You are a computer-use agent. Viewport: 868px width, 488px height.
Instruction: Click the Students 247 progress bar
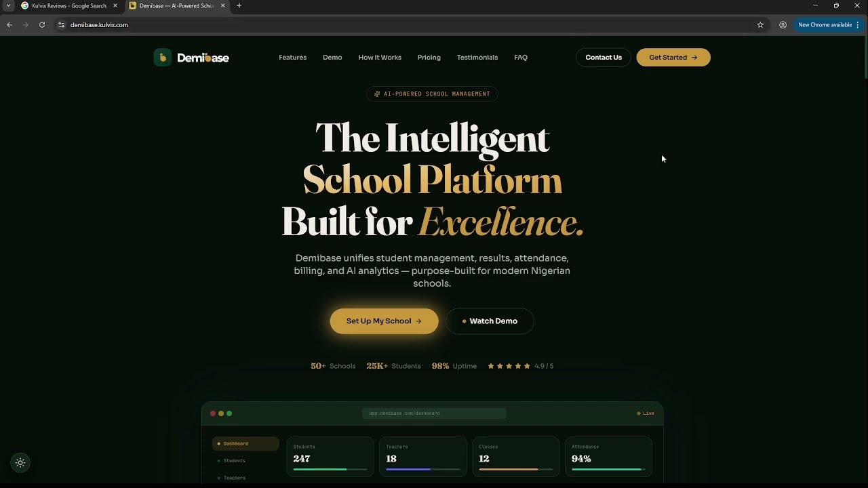(330, 469)
